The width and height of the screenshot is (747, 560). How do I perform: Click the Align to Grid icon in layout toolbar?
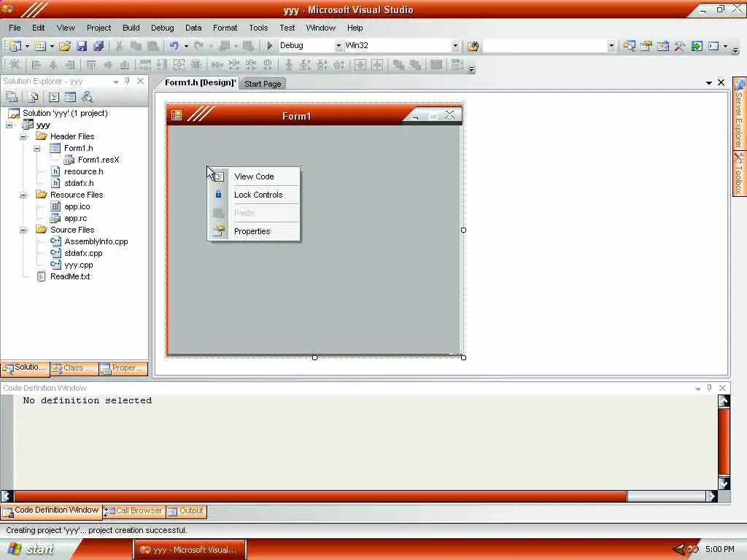click(15, 64)
